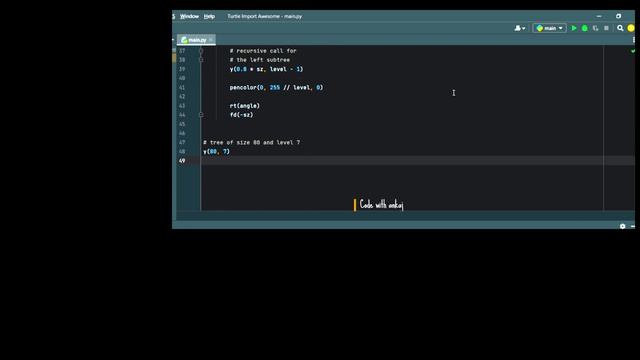Toggle the fold marker at line 44
Screen dimensions: 640x360
[x=201, y=115]
